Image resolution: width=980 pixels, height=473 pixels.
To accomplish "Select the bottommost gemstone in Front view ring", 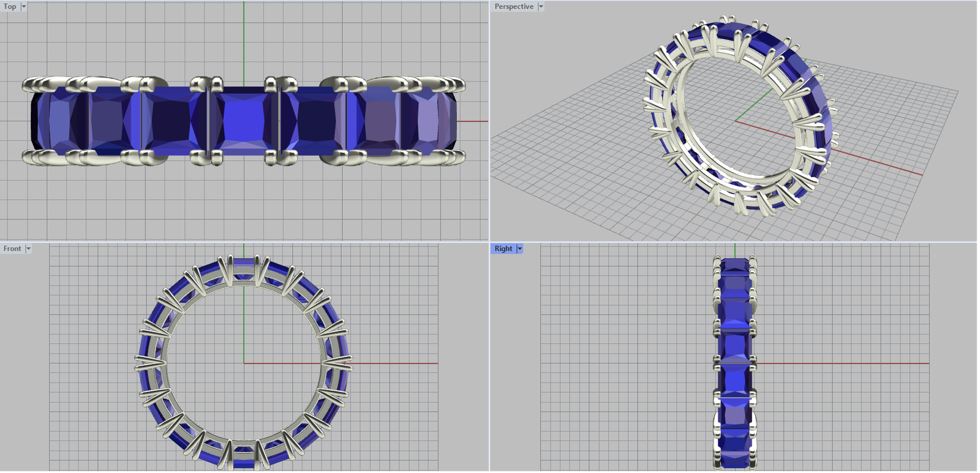I will point(244,461).
